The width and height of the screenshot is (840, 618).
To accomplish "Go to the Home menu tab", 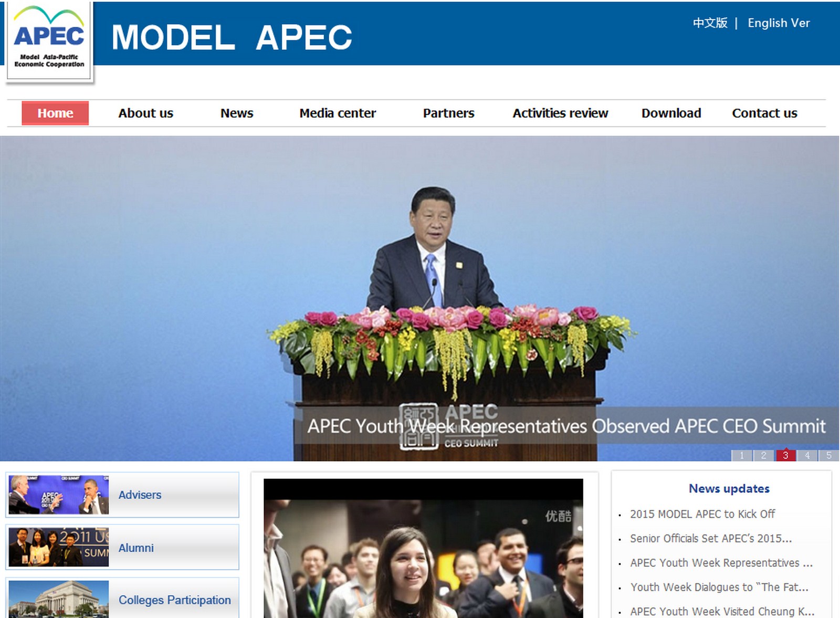I will coord(55,113).
